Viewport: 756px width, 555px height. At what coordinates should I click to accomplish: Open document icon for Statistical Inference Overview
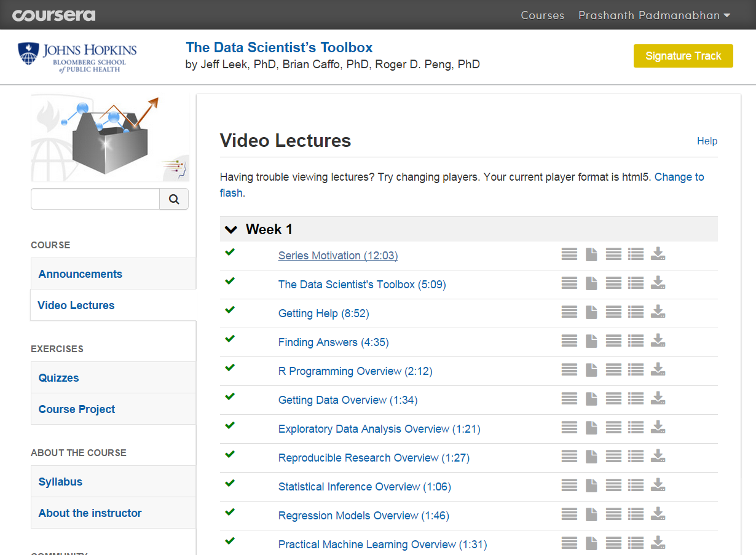point(591,485)
